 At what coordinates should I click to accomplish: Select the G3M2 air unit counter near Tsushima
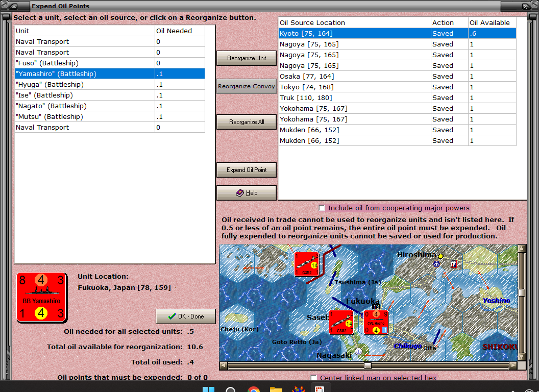307,265
